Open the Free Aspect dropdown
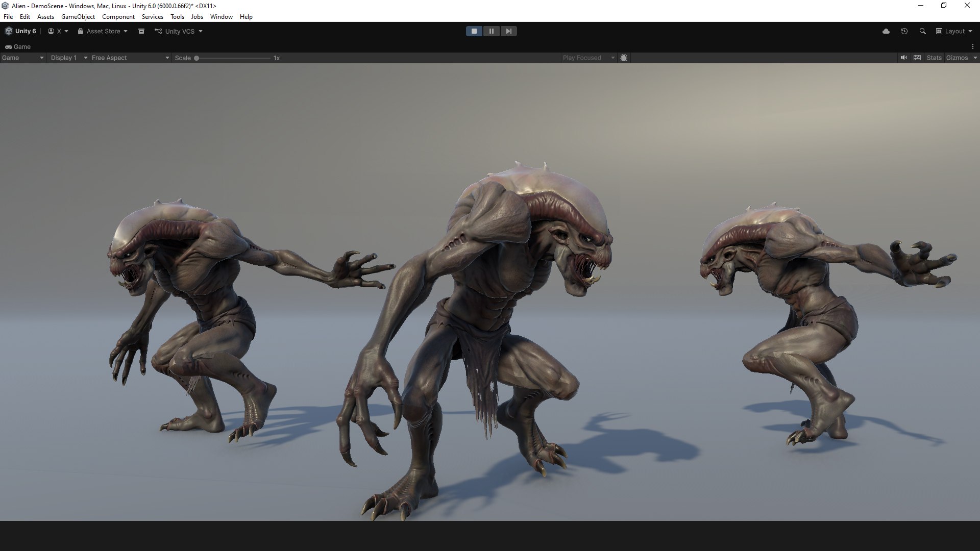This screenshot has height=551, width=980. tap(130, 58)
